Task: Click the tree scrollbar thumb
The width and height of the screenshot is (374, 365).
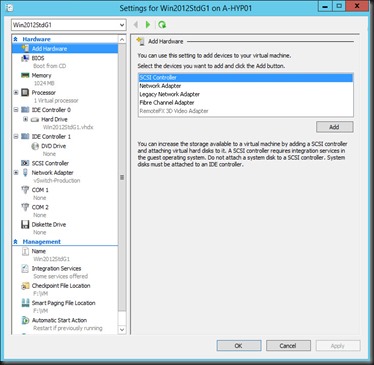Action: 122,177
